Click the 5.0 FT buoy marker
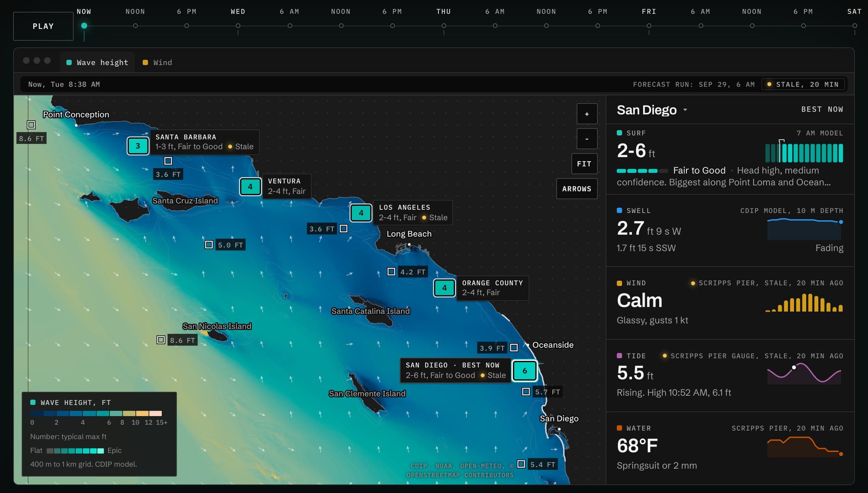 tap(209, 245)
